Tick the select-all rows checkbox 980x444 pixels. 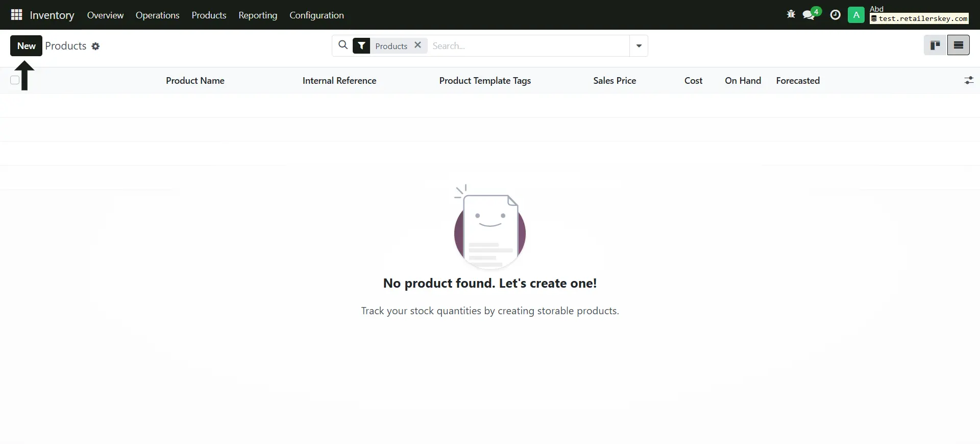click(x=15, y=80)
